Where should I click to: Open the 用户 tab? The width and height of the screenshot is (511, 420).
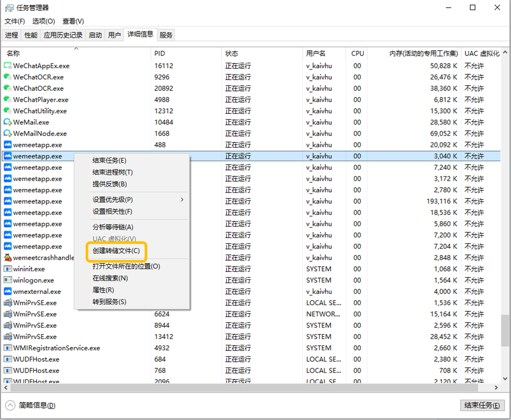tap(114, 35)
